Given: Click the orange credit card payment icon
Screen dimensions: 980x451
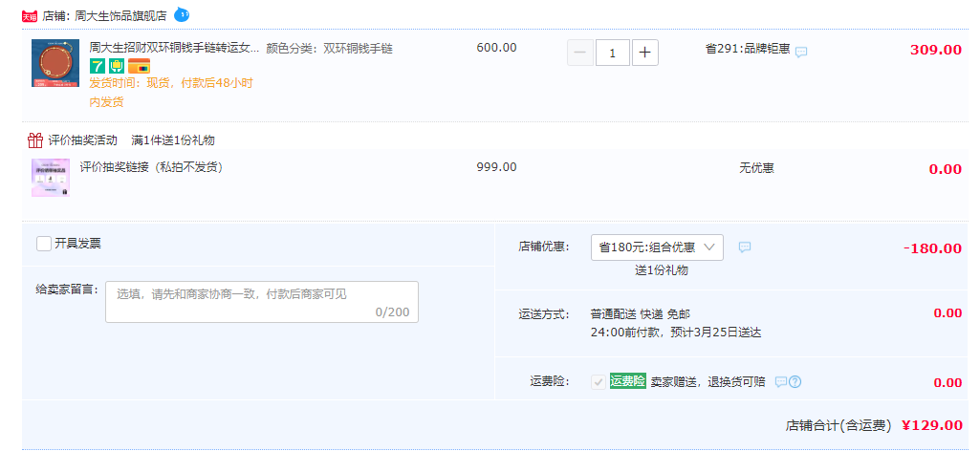Looking at the screenshot, I should pos(139,66).
